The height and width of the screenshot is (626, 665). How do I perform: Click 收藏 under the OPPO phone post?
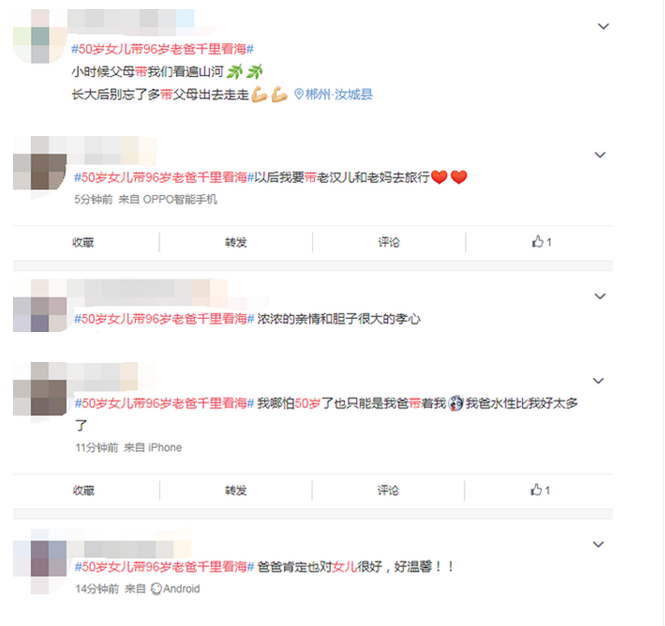pos(83,243)
